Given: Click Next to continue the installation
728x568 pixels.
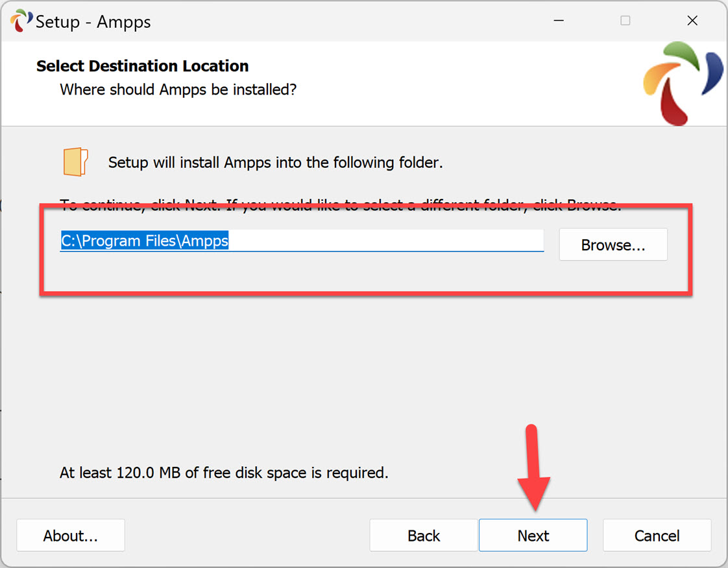Looking at the screenshot, I should tap(533, 535).
